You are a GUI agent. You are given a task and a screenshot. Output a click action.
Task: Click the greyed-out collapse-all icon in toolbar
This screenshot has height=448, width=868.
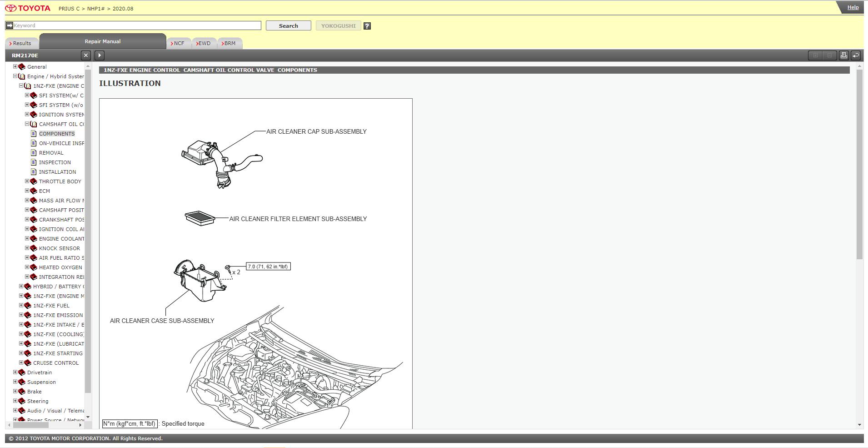pyautogui.click(x=829, y=55)
